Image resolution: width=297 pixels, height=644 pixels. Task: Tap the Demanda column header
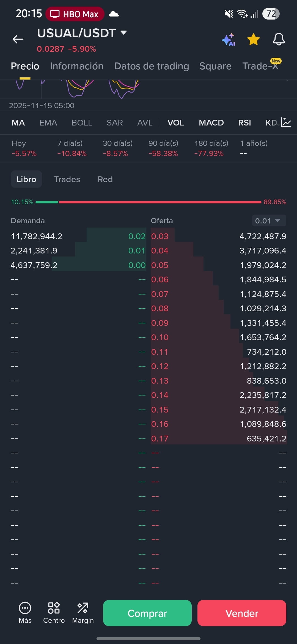(x=28, y=221)
